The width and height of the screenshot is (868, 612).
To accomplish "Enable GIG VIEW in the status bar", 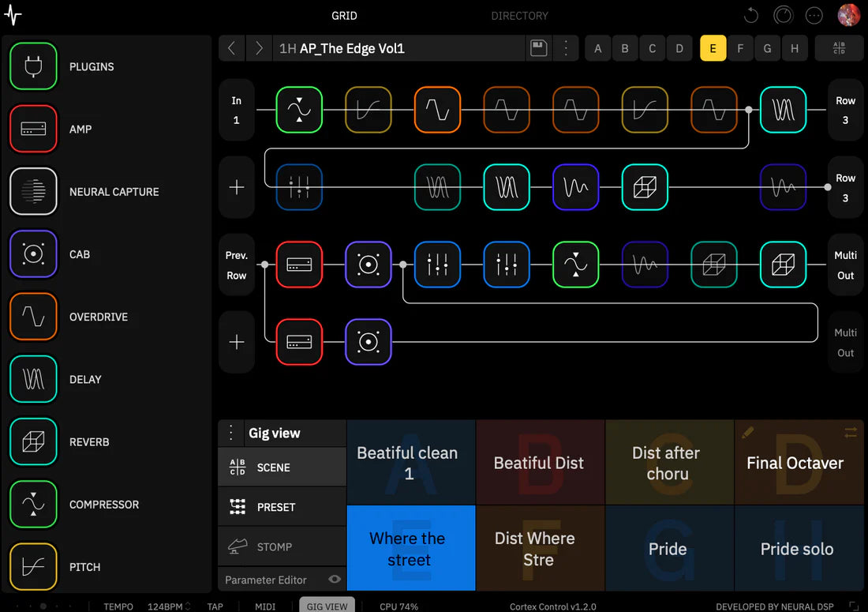I will click(327, 605).
